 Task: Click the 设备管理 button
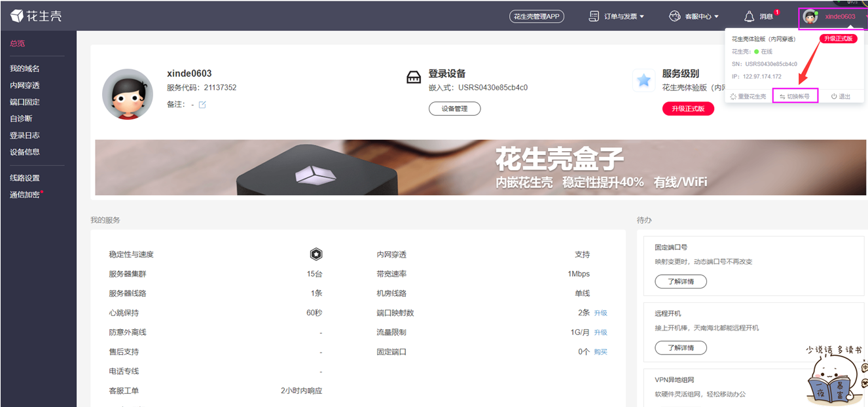454,109
